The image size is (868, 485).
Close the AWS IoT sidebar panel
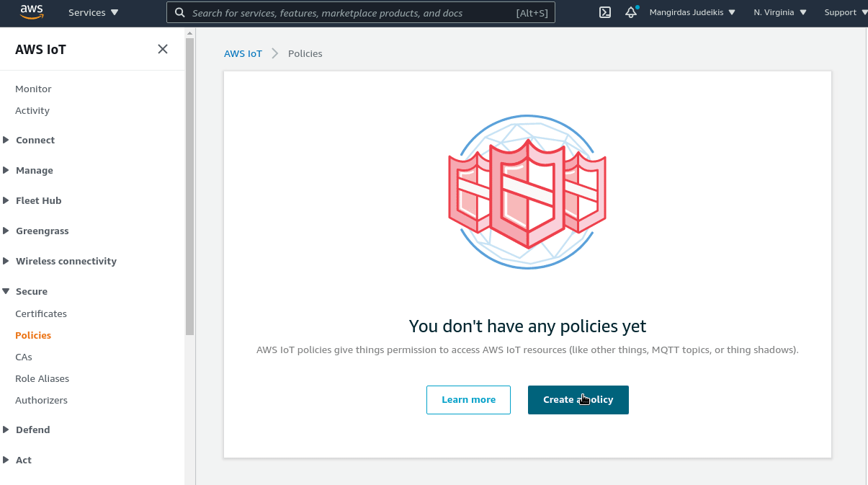pyautogui.click(x=163, y=49)
